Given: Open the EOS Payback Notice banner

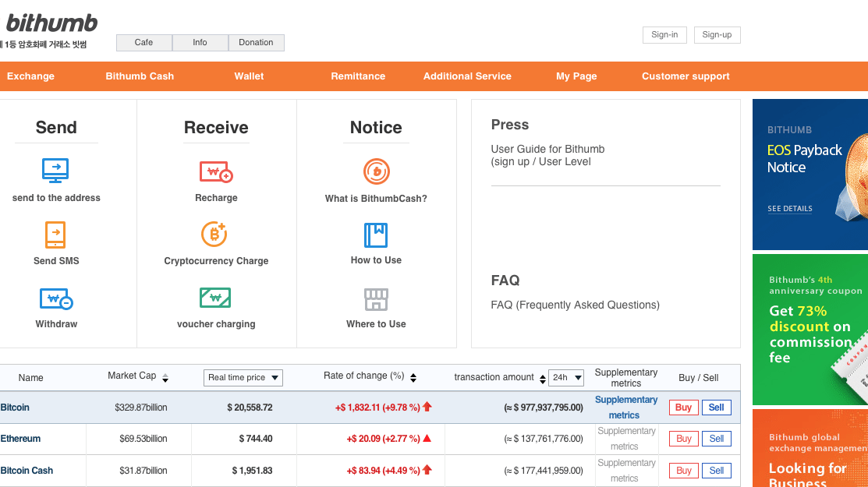Looking at the screenshot, I should [x=810, y=175].
